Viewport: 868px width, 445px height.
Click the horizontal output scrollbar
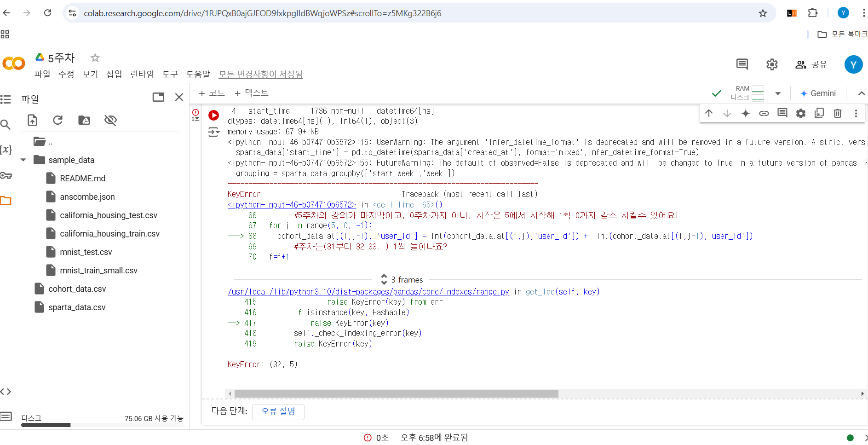pos(396,394)
